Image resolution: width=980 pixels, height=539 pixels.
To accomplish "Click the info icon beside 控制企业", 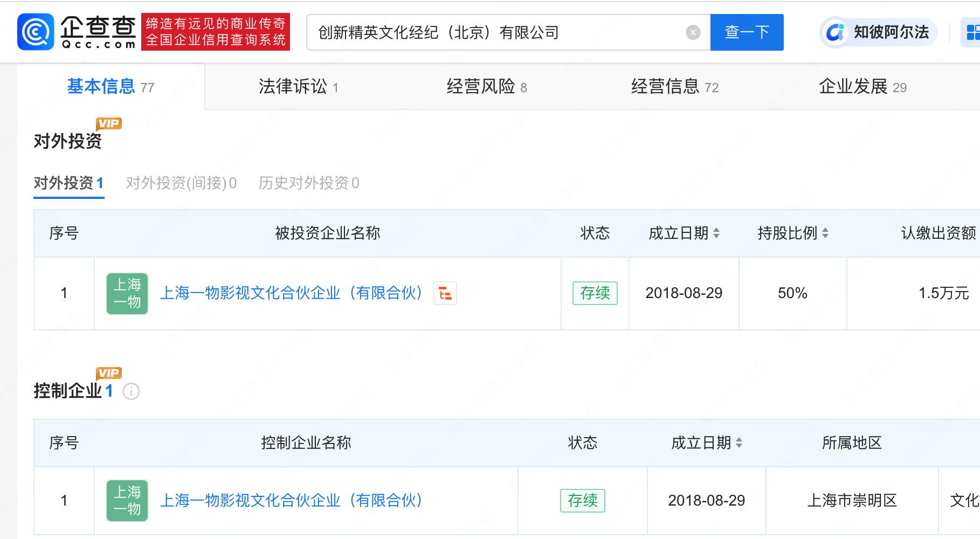I will (x=131, y=391).
